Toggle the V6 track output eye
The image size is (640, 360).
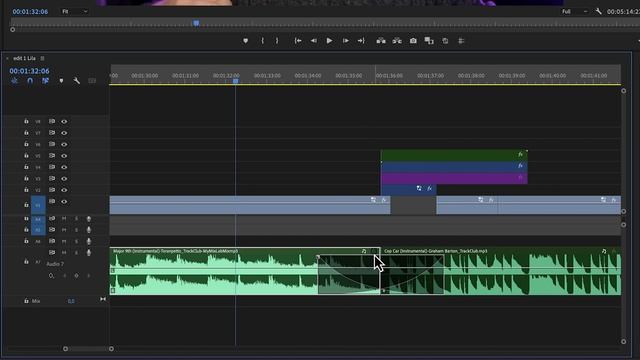[x=64, y=144]
